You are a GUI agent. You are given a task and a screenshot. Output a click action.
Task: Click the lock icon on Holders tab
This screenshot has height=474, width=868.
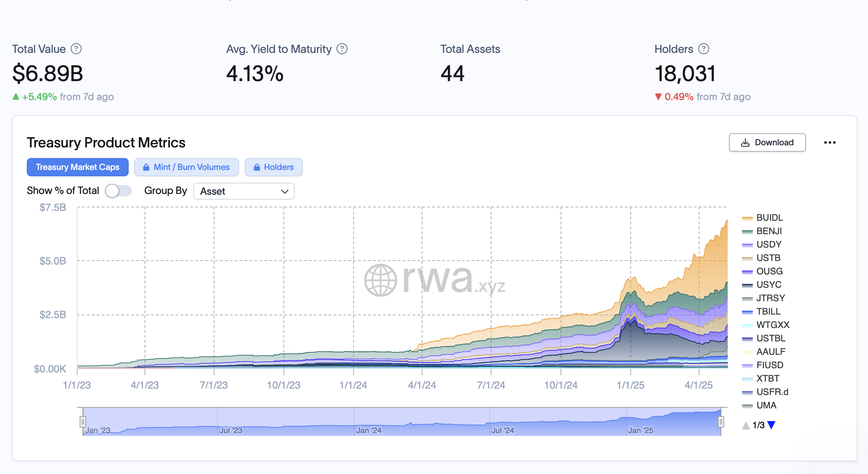point(257,167)
